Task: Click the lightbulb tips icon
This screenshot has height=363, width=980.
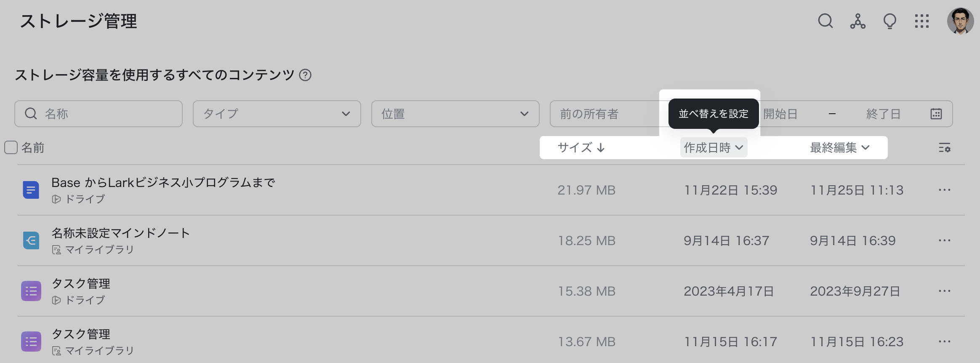Action: pyautogui.click(x=889, y=21)
